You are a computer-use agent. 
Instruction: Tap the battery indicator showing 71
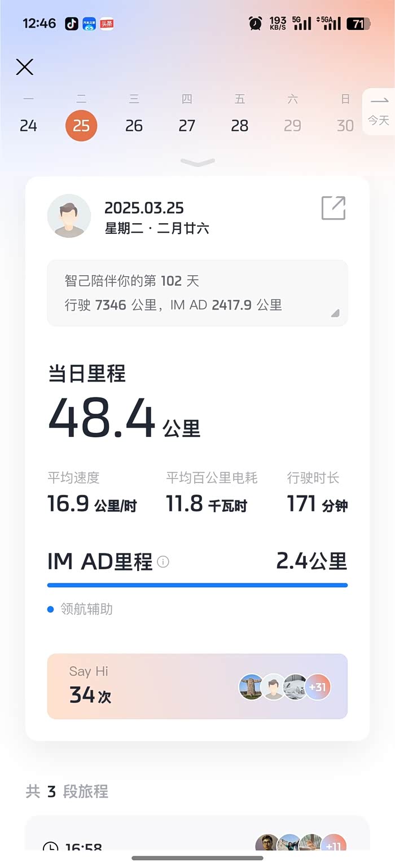click(x=358, y=24)
